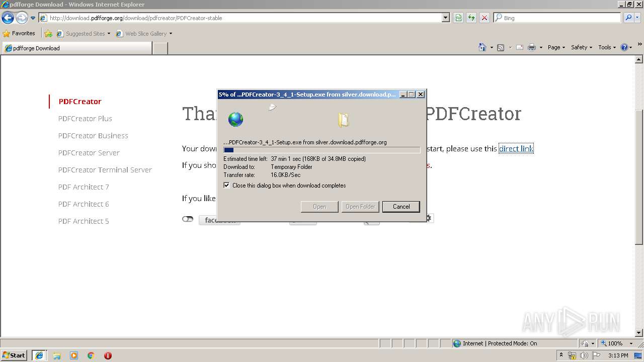Click the globe icon in download dialog
The height and width of the screenshot is (362, 644).
coord(235,120)
